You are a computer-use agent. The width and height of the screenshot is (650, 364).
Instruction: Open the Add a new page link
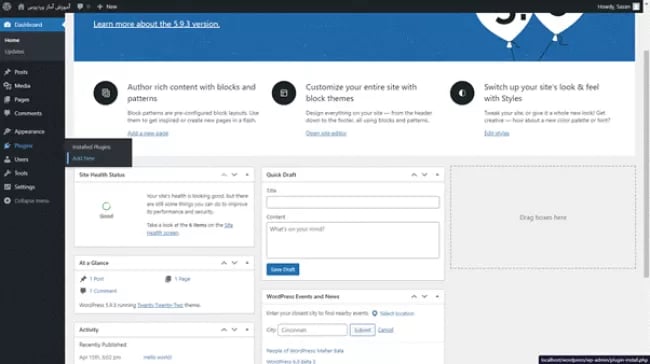click(148, 133)
